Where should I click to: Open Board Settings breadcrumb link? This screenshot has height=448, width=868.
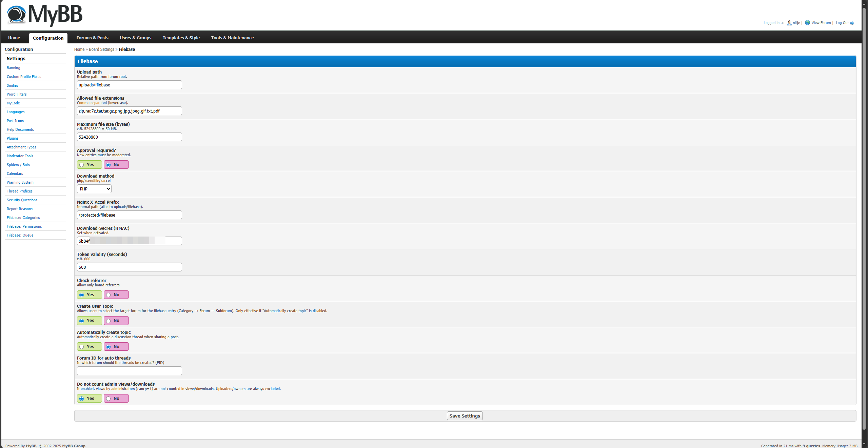[x=101, y=49]
